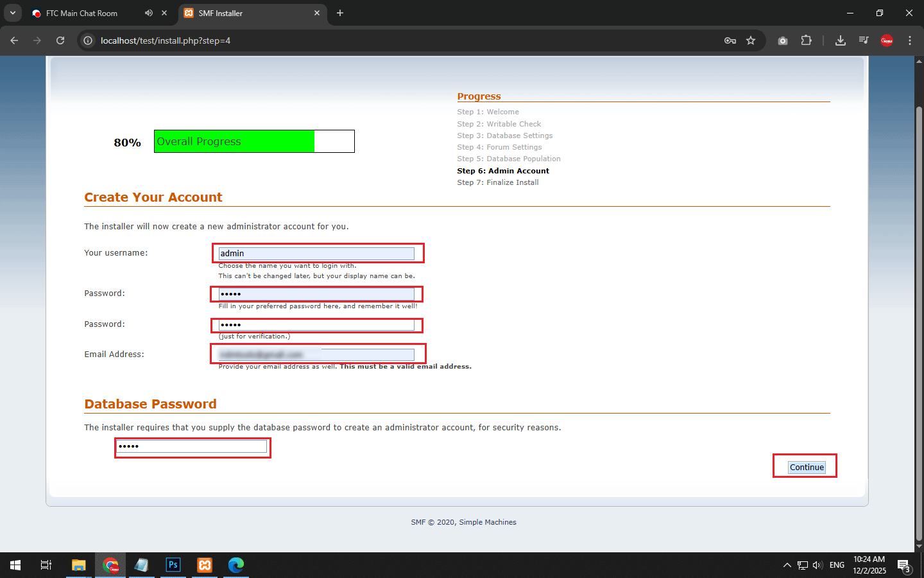This screenshot has width=924, height=578.
Task: Open Photoshop from the taskbar
Action: point(173,565)
